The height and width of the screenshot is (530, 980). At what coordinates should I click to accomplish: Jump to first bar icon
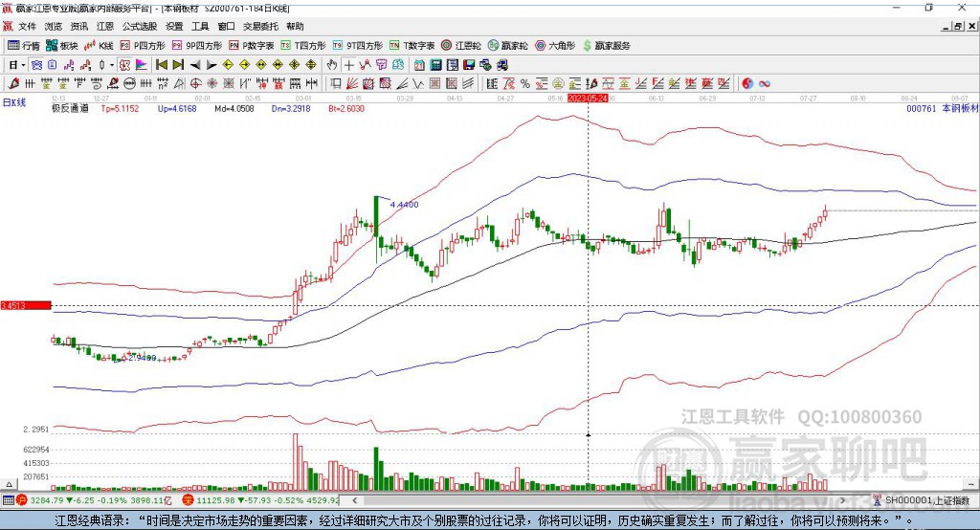(x=161, y=65)
